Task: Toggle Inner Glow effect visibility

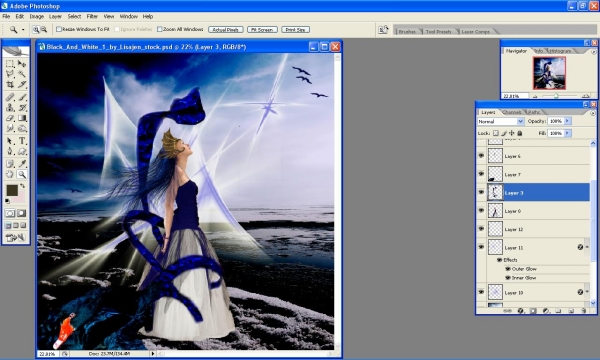Action: click(x=508, y=278)
